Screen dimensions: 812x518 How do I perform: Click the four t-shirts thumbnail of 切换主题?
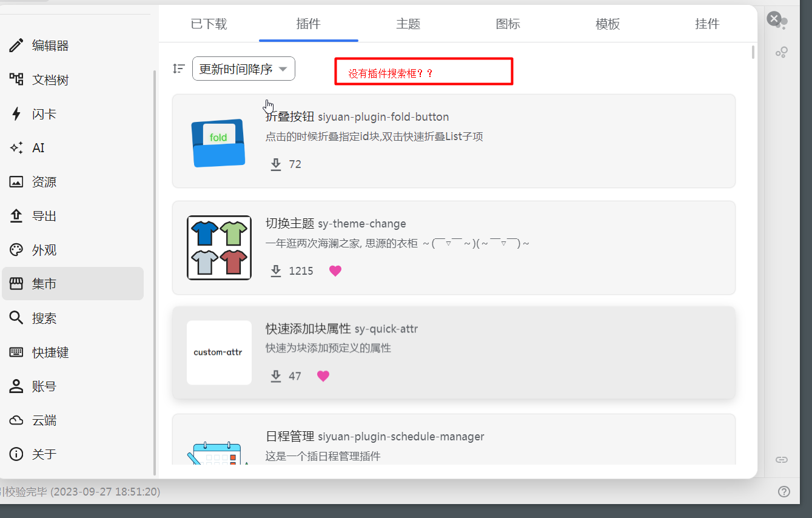(x=219, y=247)
